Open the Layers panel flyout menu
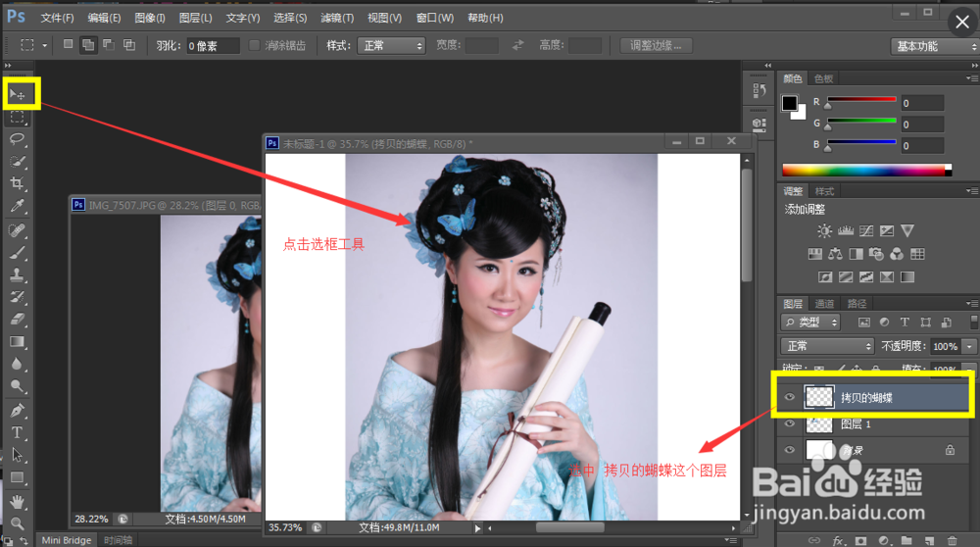The width and height of the screenshot is (980, 547). coord(972,303)
